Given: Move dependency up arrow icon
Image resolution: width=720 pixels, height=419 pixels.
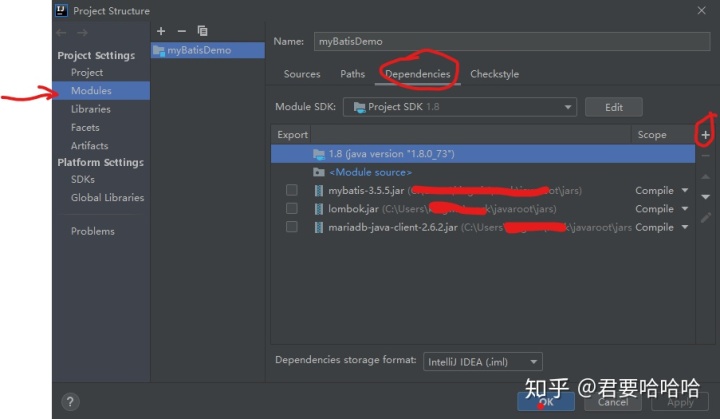Looking at the screenshot, I should 705,177.
